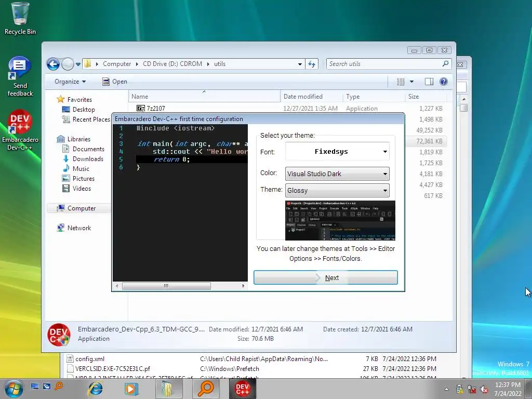Go back in the Explorer window
The height and width of the screenshot is (399, 532).
pyautogui.click(x=53, y=64)
